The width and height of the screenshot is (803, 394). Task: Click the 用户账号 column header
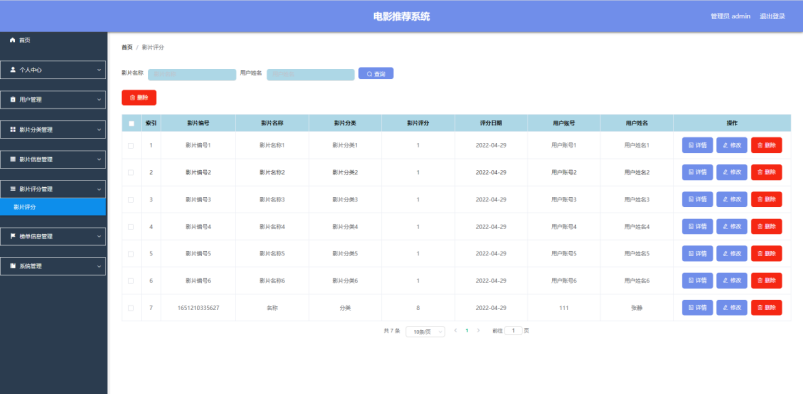(x=564, y=123)
